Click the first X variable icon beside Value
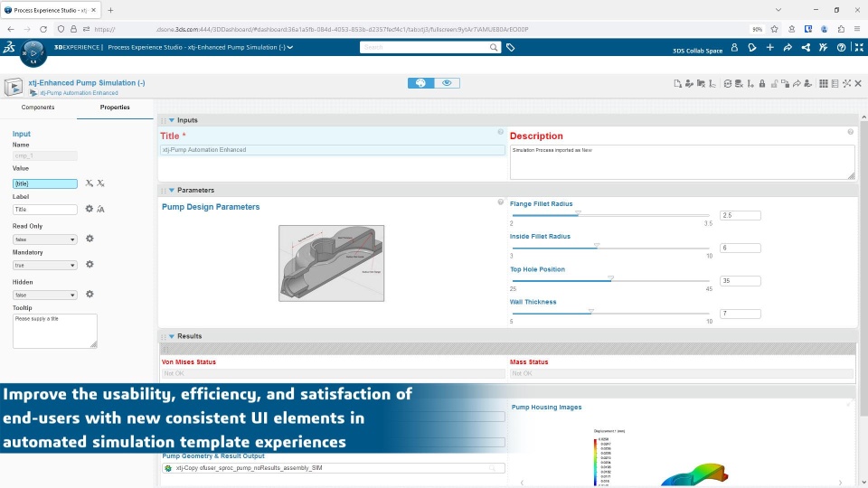The height and width of the screenshot is (488, 868). [x=90, y=183]
